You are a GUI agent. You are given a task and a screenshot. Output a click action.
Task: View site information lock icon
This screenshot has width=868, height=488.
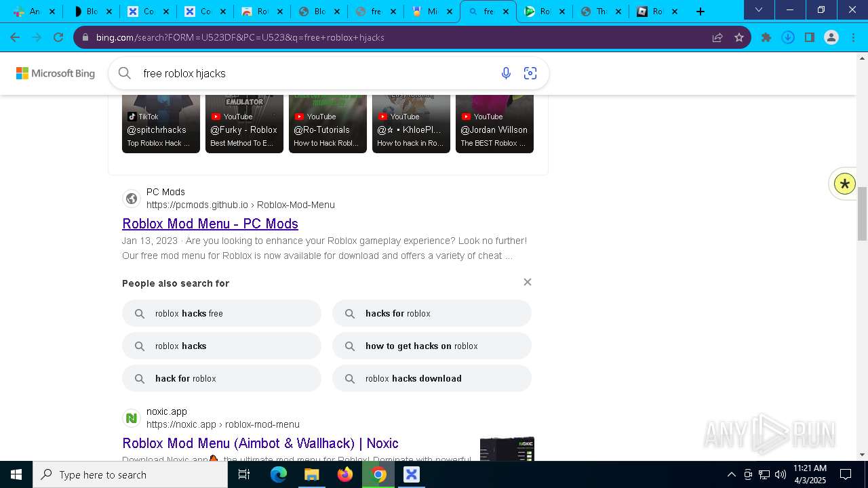click(85, 38)
